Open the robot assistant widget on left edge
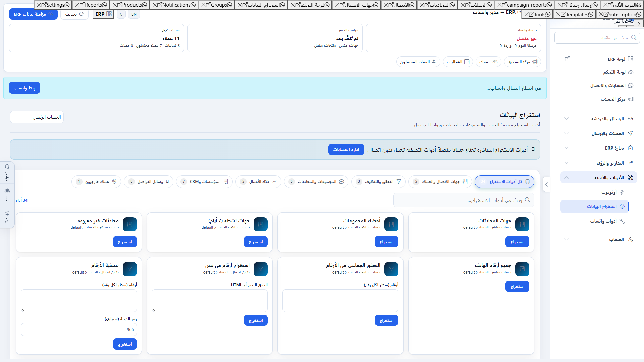 pyautogui.click(x=7, y=194)
